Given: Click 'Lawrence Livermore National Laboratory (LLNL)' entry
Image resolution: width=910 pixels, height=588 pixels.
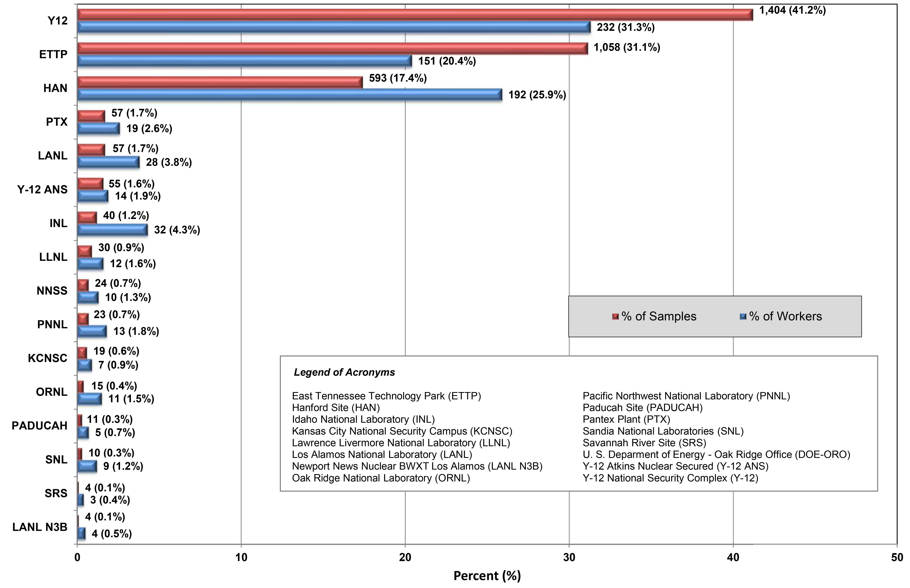Looking at the screenshot, I should [401, 443].
